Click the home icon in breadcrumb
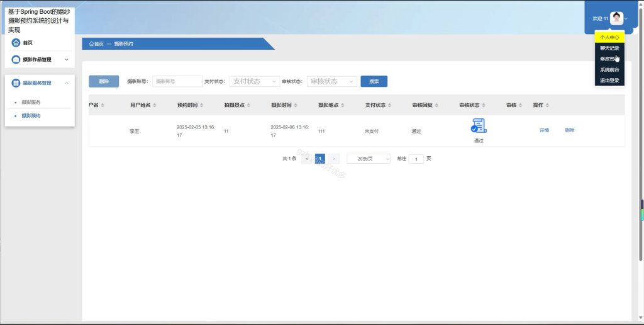Image resolution: width=644 pixels, height=325 pixels. click(x=91, y=43)
